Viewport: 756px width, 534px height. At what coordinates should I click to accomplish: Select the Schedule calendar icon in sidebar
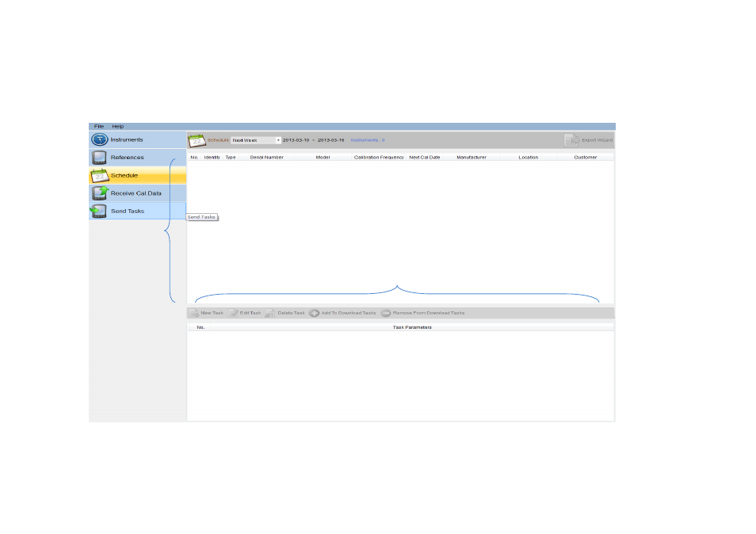99,175
